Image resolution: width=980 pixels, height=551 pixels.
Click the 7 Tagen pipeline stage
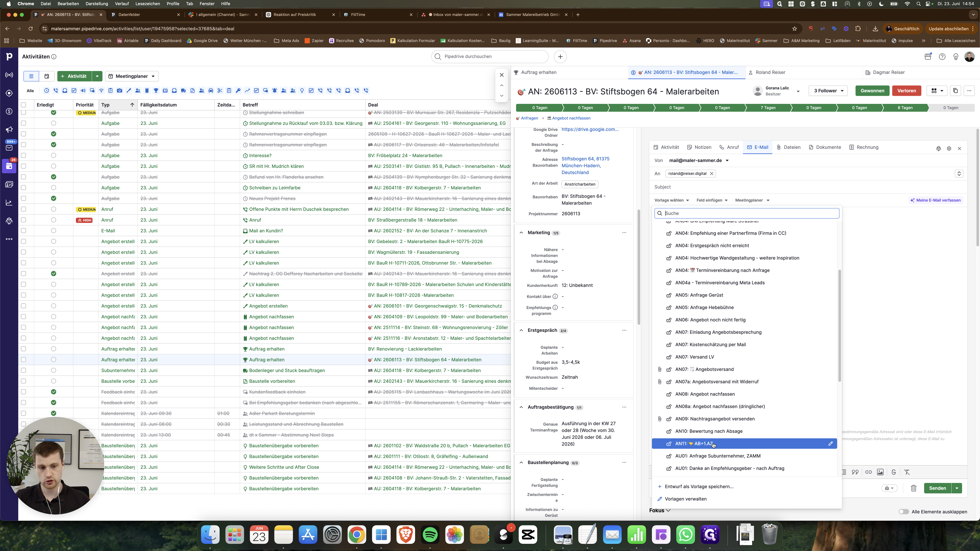(768, 108)
